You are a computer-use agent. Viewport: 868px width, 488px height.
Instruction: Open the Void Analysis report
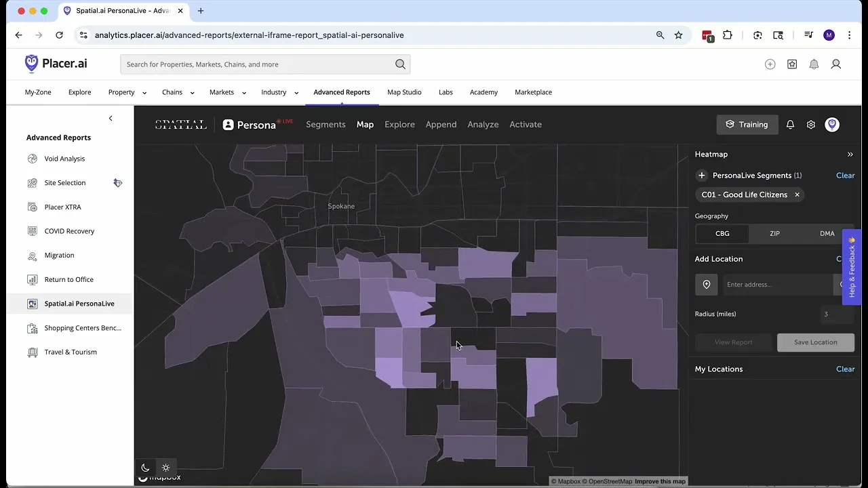point(65,159)
